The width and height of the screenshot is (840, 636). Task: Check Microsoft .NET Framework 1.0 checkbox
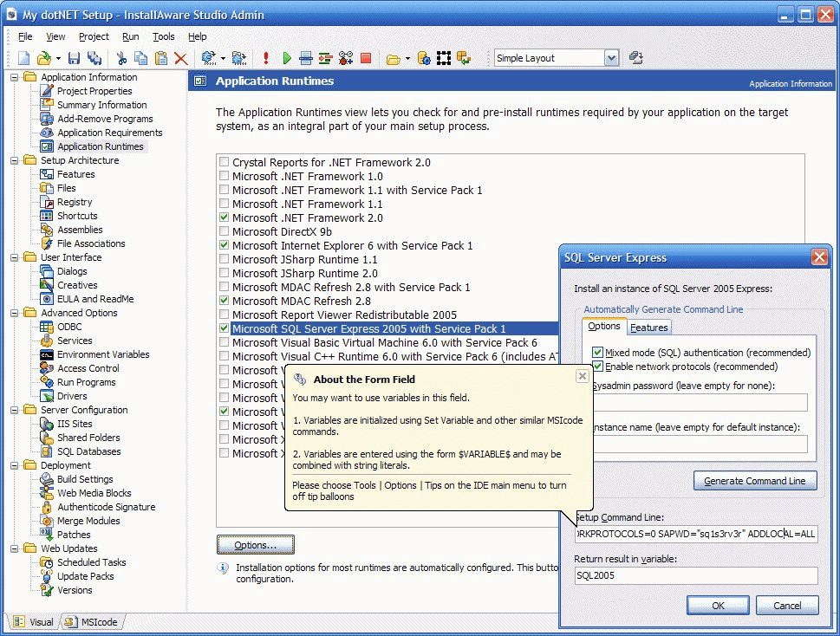[224, 176]
